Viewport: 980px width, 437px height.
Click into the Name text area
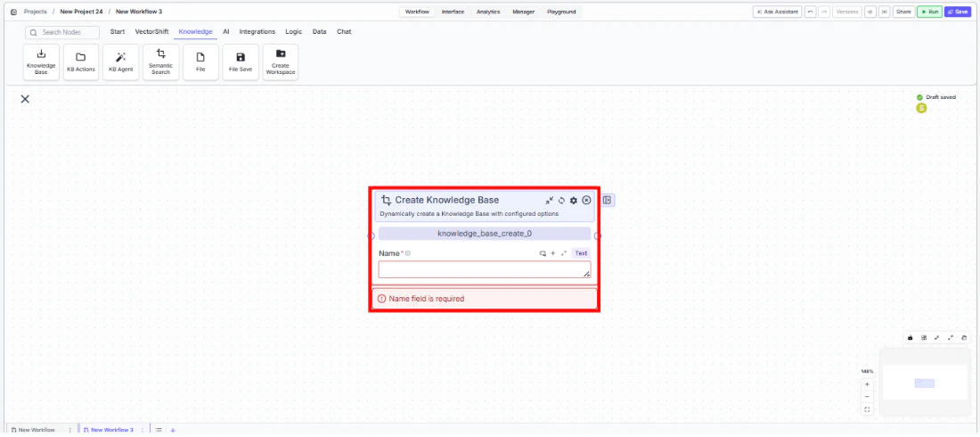coord(485,270)
